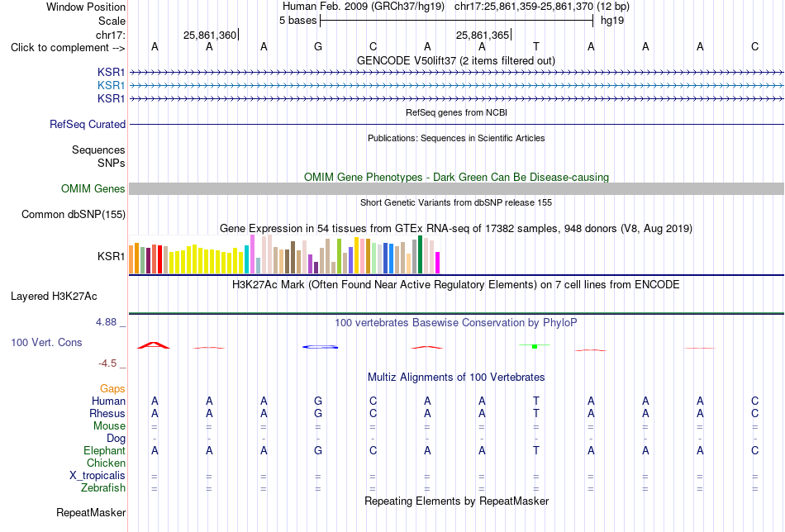Click the GTEx 'Gene Expression in 54 tissues' title
This screenshot has height=532, width=785.
click(x=456, y=229)
